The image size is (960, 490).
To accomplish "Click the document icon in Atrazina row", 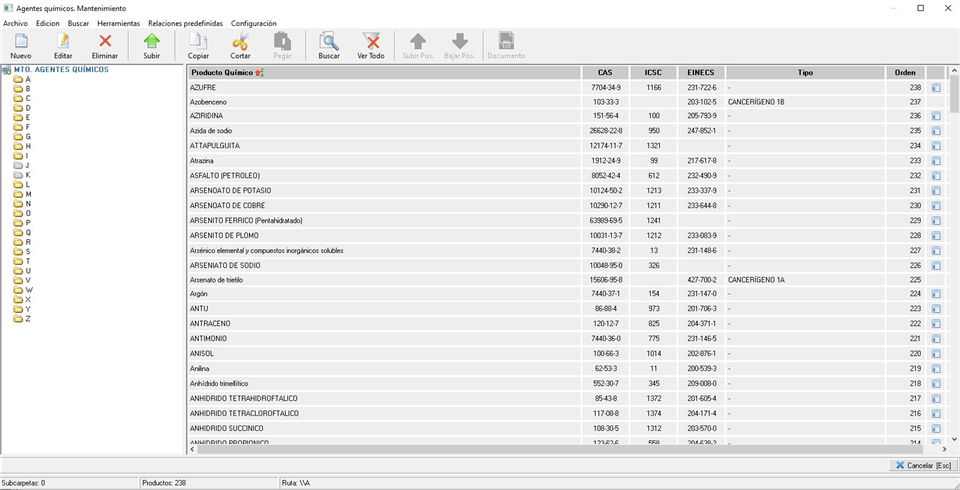I will [936, 161].
